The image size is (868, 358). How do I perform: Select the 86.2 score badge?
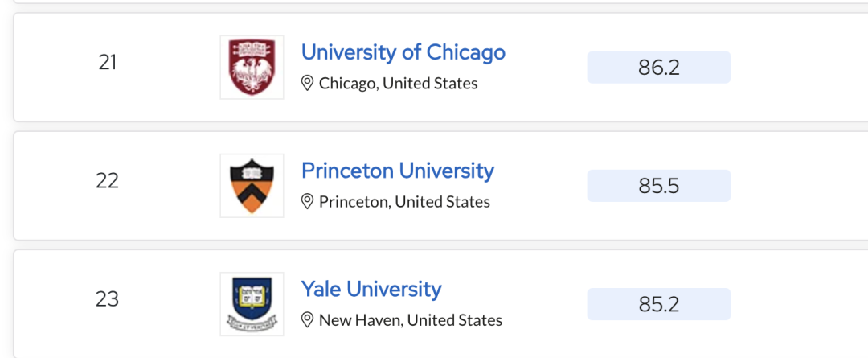659,68
